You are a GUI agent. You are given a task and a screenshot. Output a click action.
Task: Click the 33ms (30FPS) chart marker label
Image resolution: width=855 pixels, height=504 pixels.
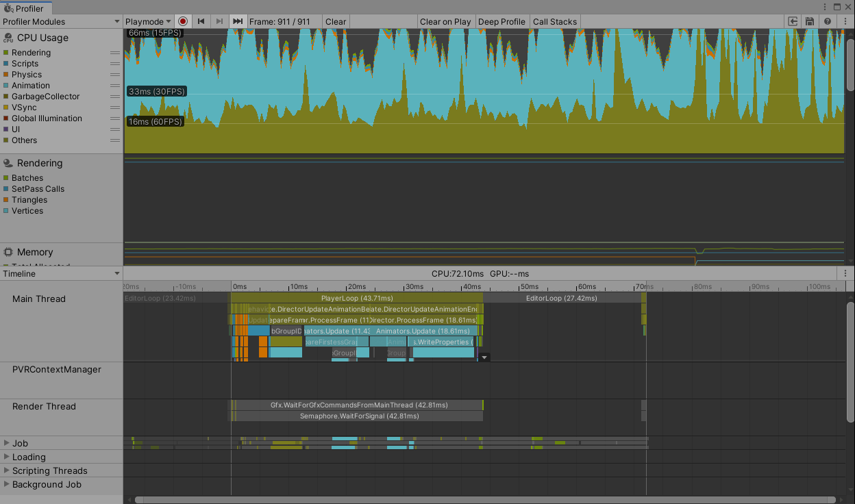click(x=157, y=91)
